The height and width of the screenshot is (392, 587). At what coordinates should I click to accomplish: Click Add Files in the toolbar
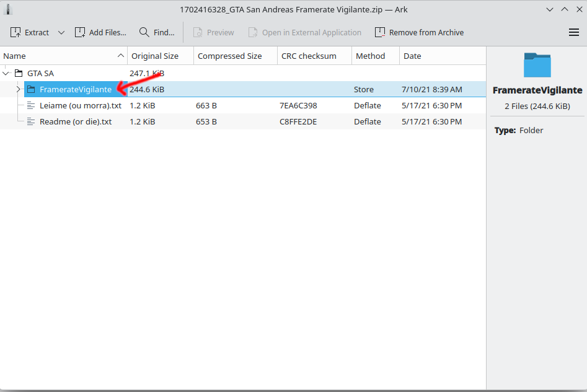click(x=100, y=33)
